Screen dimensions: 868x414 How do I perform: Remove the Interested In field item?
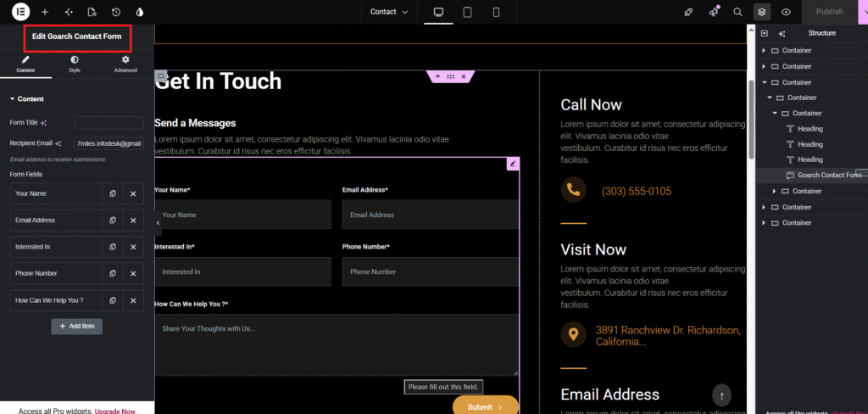tap(133, 247)
